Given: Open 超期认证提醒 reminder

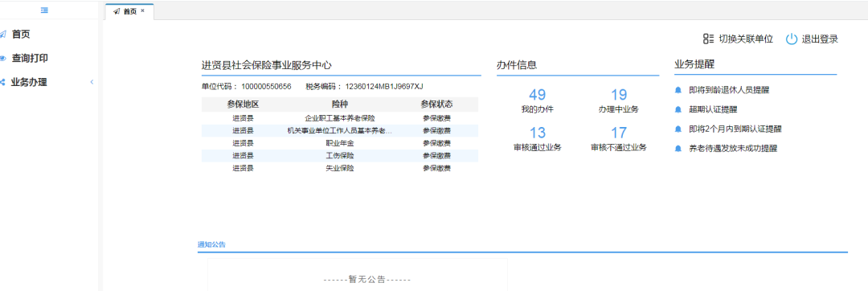Looking at the screenshot, I should 713,109.
